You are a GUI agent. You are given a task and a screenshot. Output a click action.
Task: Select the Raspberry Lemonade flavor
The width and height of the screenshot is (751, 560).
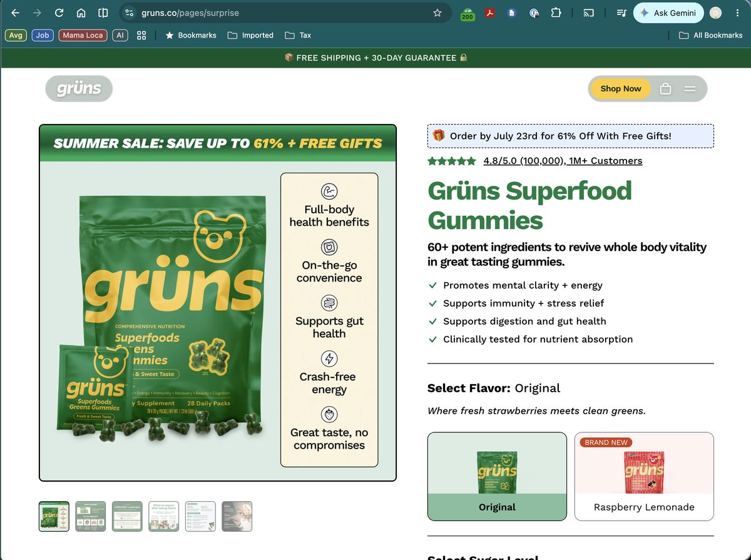644,476
